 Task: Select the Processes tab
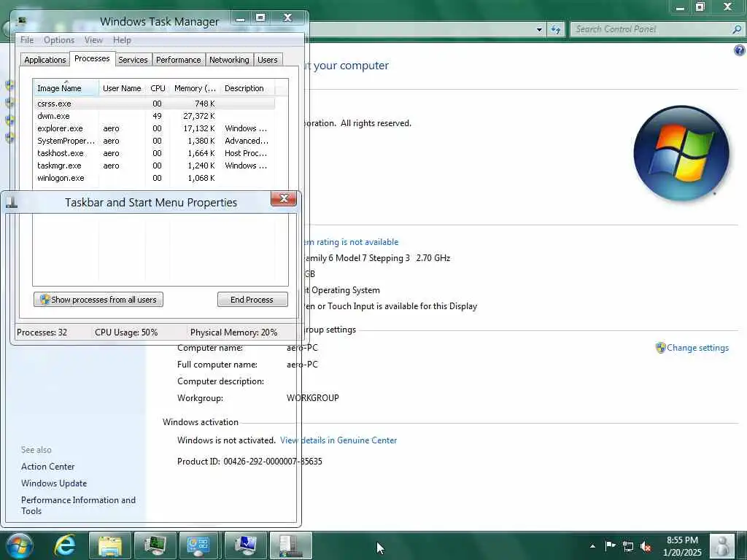(92, 58)
